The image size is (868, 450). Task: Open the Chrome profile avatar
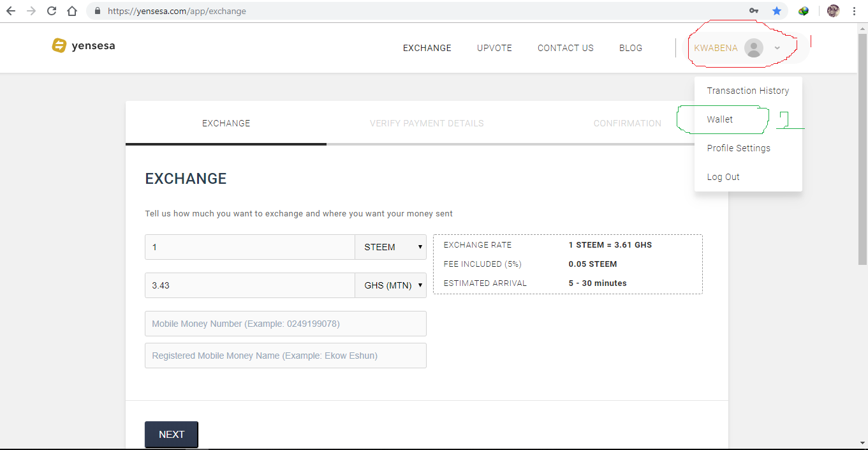click(x=833, y=11)
